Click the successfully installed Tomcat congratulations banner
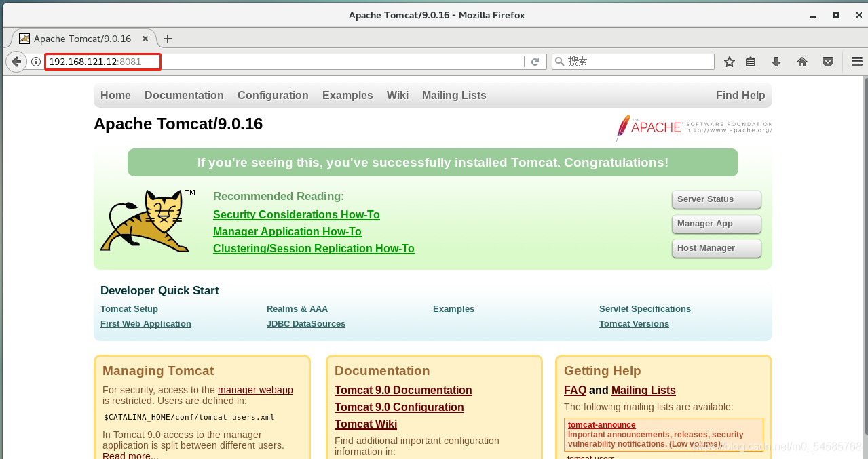868x459 pixels. click(433, 163)
